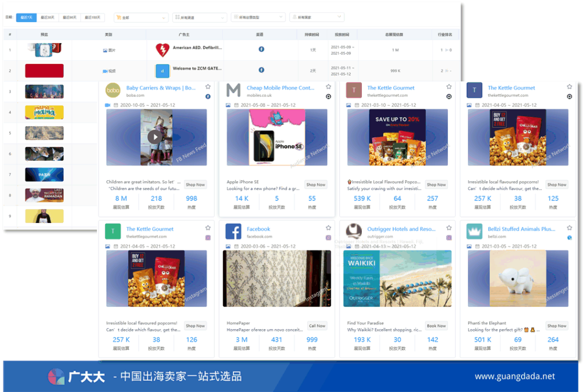Toggle favorite star on Outrigger Hotels ad
The image size is (585, 392).
click(449, 227)
